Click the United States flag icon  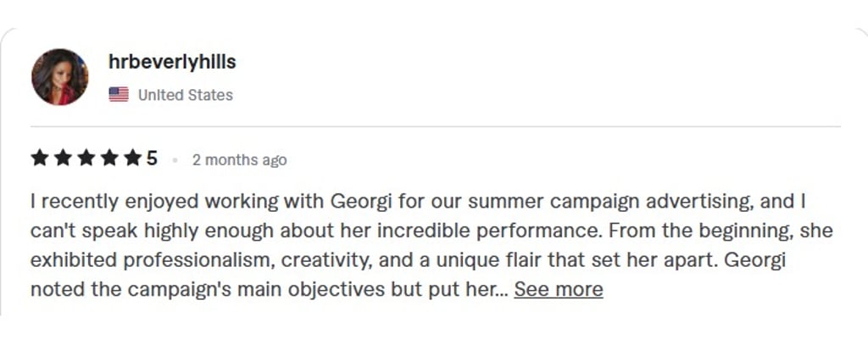(119, 95)
